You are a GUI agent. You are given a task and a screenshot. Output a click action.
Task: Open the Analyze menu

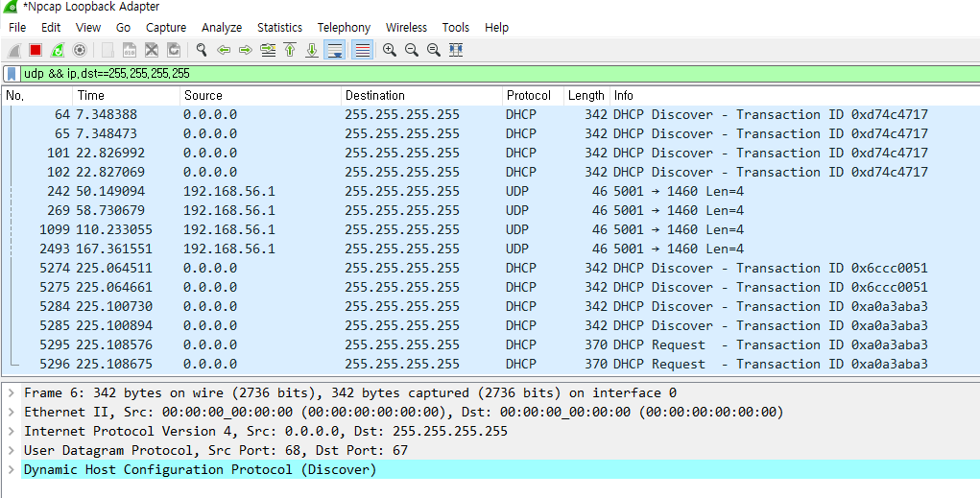click(222, 28)
